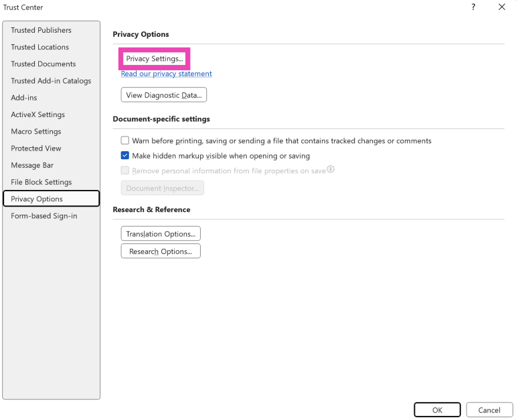Show ActiveX Settings page
The width and height of the screenshot is (516, 420).
point(37,115)
